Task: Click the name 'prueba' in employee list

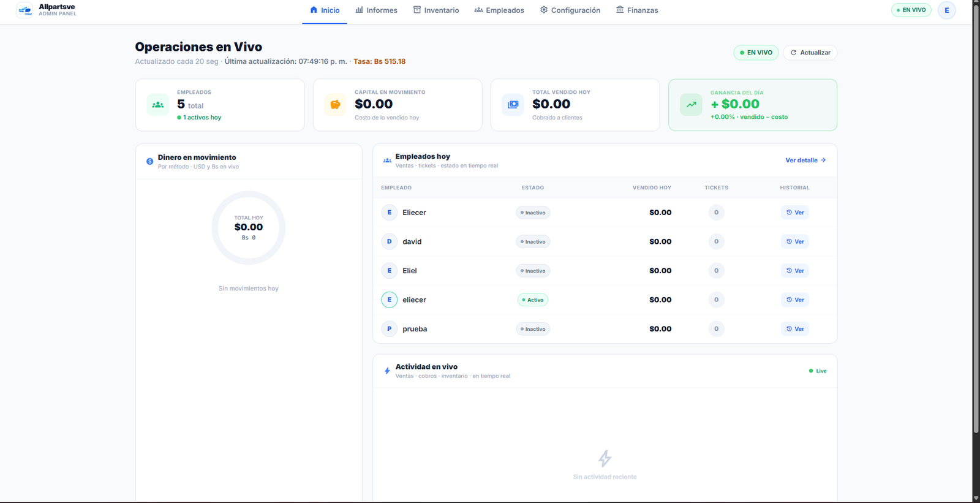Action: (x=415, y=329)
